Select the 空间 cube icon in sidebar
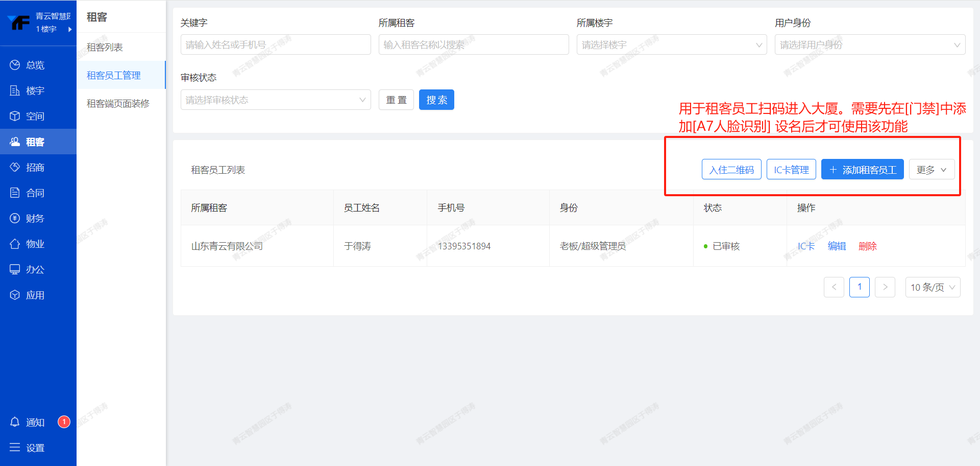980x466 pixels. pyautogui.click(x=15, y=116)
